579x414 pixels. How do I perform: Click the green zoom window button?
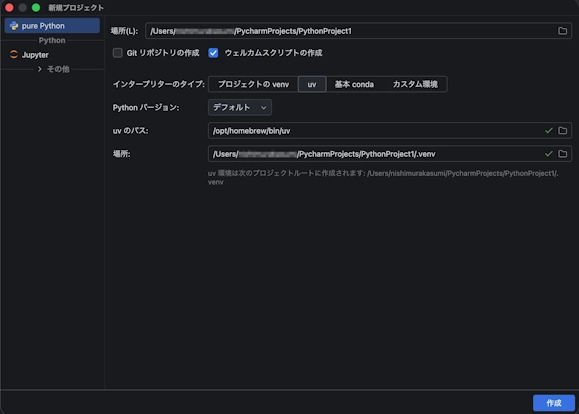[x=36, y=7]
